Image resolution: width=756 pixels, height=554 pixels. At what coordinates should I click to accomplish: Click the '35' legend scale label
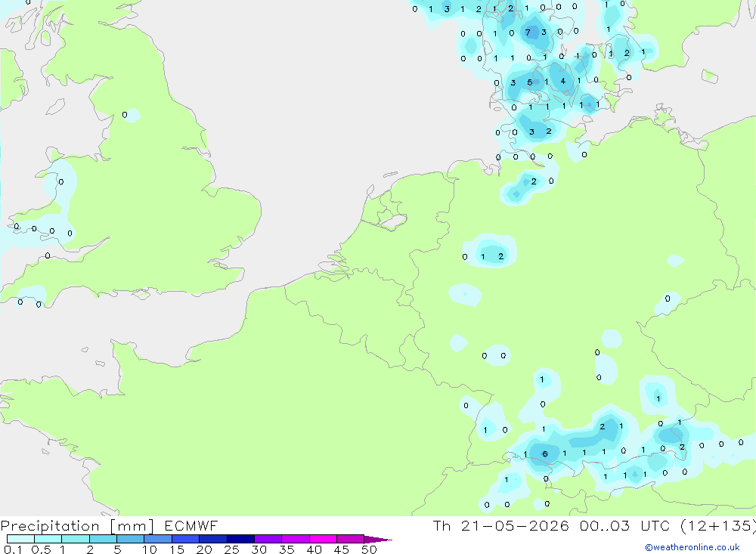coord(287,549)
